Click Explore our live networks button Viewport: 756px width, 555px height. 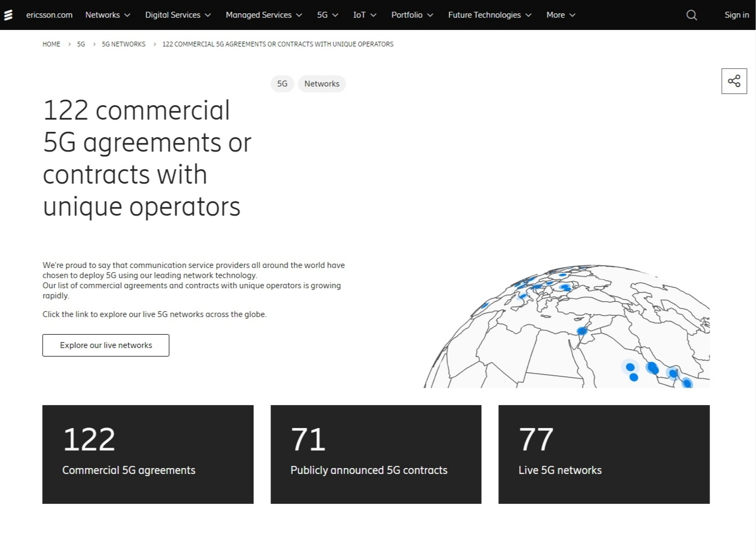(x=106, y=345)
